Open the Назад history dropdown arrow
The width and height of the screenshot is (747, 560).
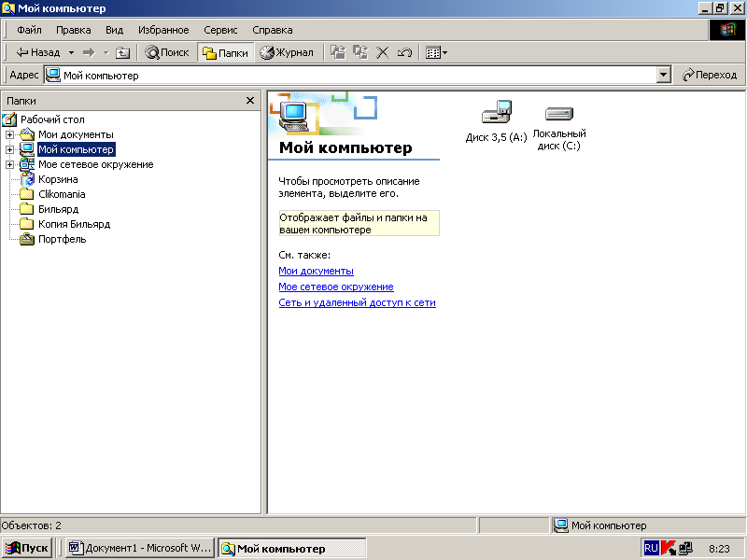point(71,52)
